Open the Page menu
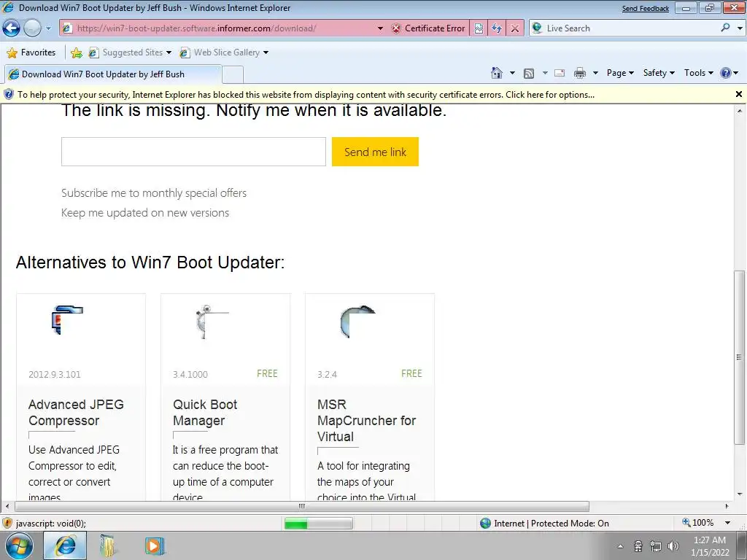The image size is (747, 560). 620,73
